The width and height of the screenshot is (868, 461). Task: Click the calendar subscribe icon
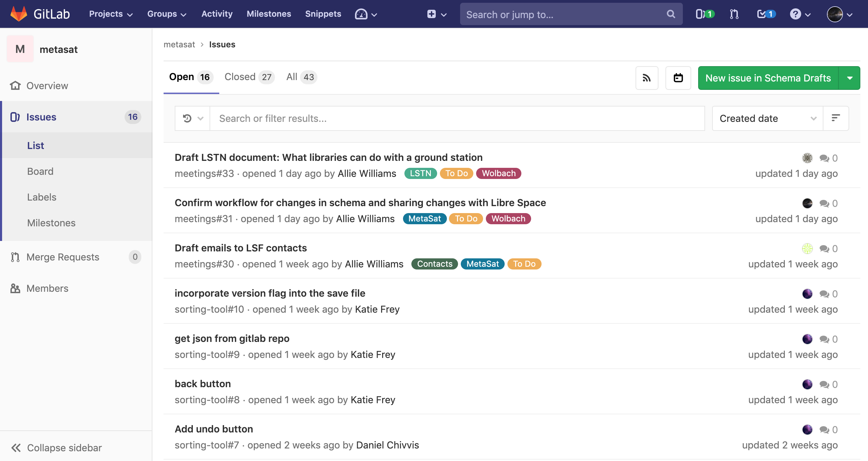point(678,78)
